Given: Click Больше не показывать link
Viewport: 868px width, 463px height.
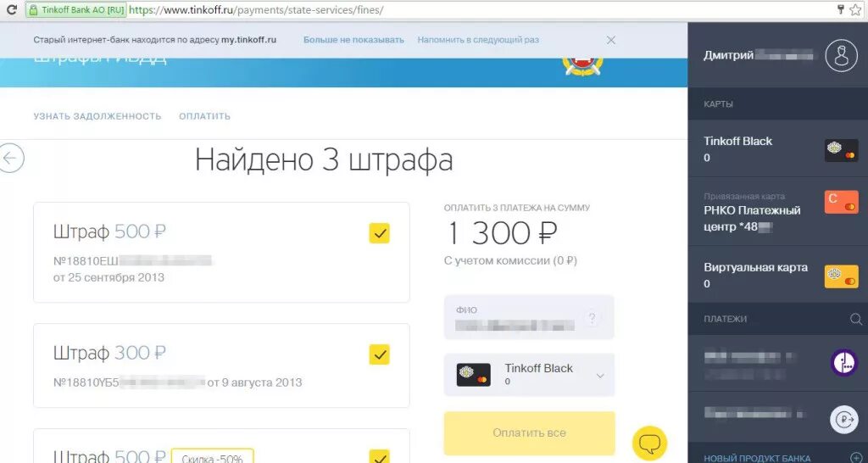Looking at the screenshot, I should (x=353, y=40).
